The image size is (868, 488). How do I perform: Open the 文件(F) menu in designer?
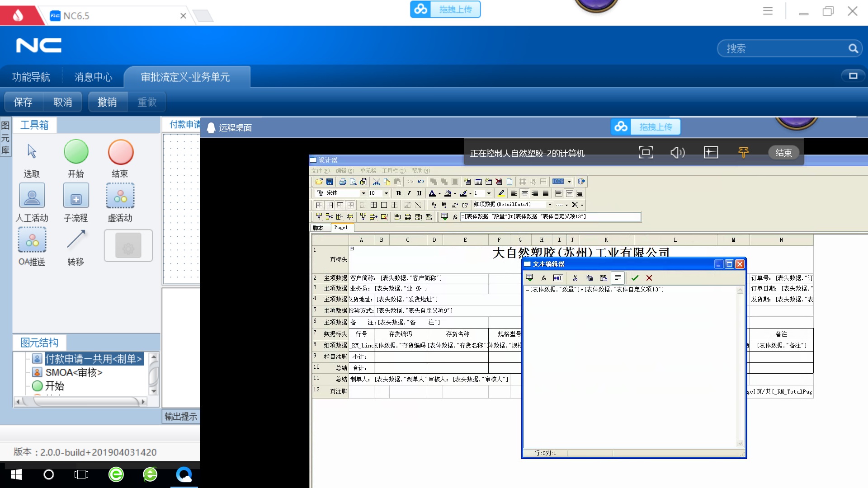(x=320, y=171)
